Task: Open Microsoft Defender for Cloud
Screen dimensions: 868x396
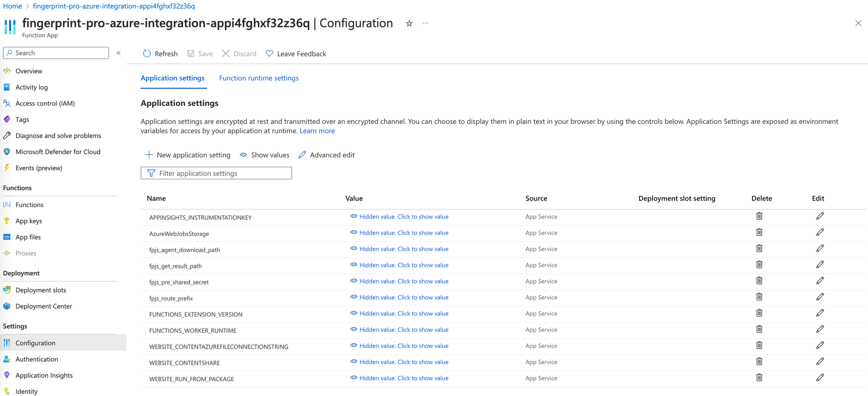Action: click(x=58, y=152)
